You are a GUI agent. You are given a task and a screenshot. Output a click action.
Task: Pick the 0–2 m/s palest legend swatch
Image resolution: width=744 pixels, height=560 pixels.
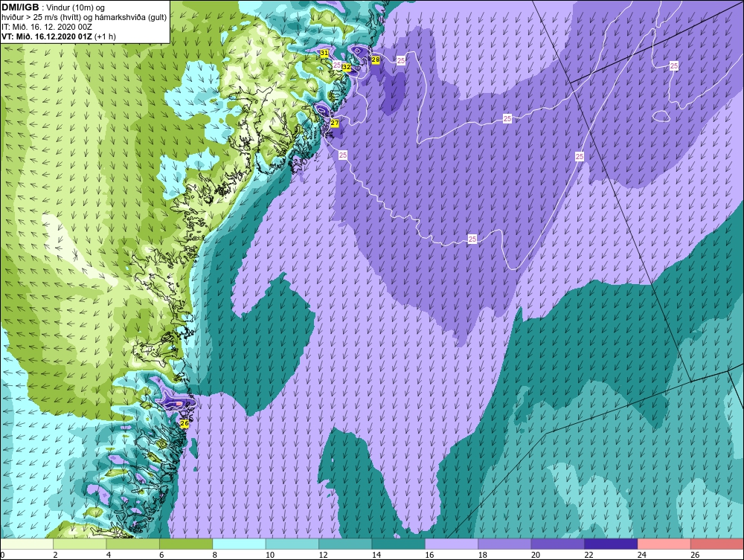27,544
